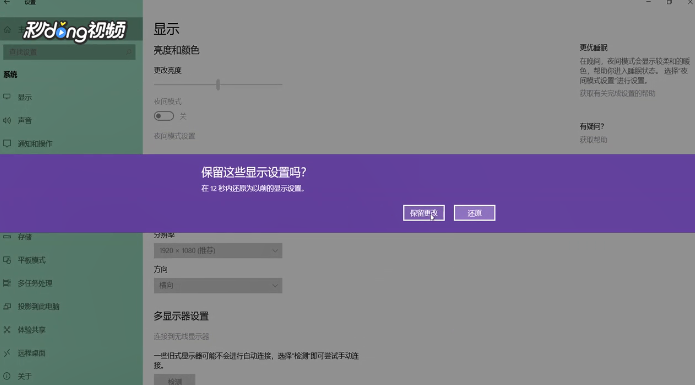Viewport: 695px width, 385px height.
Task: Go back using the arrow in the title bar
Action: coord(7,2)
